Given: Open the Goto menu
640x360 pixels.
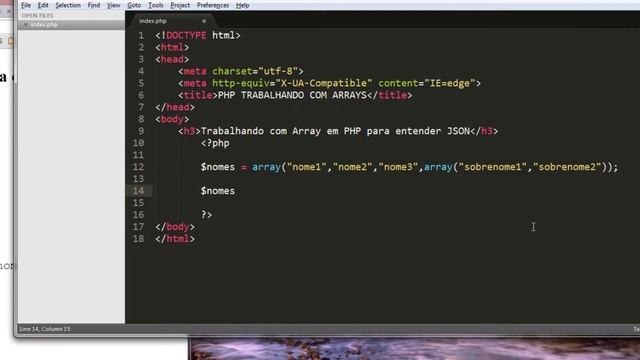Looking at the screenshot, I should (134, 5).
